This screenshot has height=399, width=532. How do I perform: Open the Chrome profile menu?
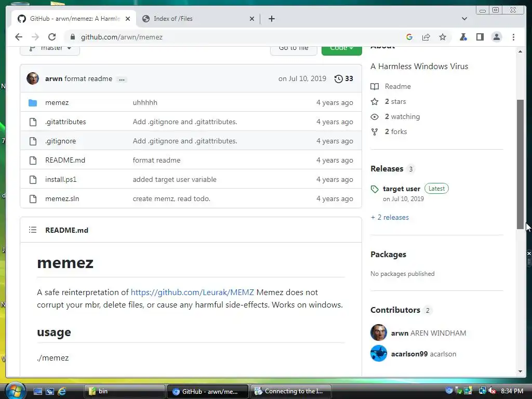[496, 37]
